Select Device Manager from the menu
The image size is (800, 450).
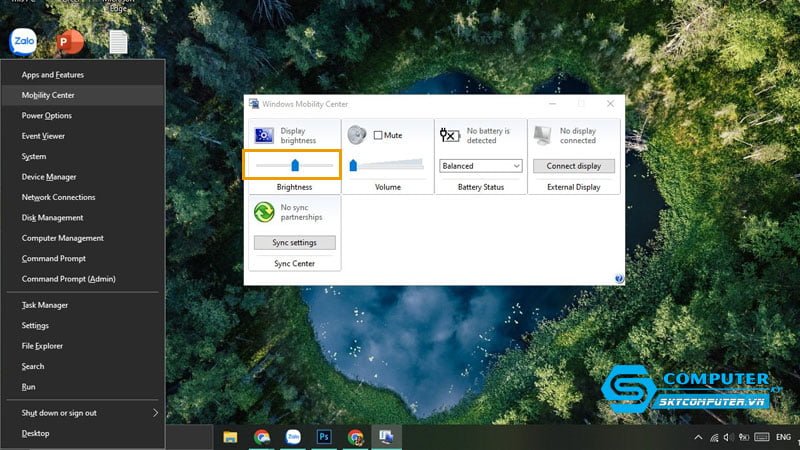point(49,177)
